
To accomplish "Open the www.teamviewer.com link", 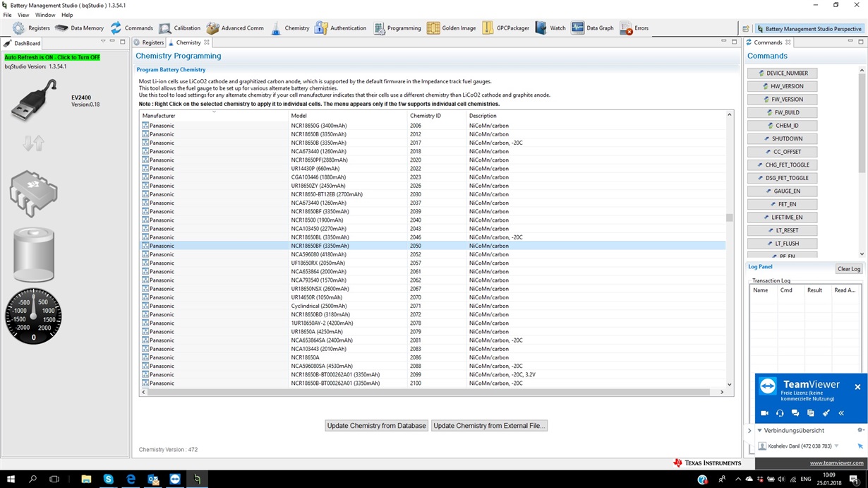I will pos(836,463).
